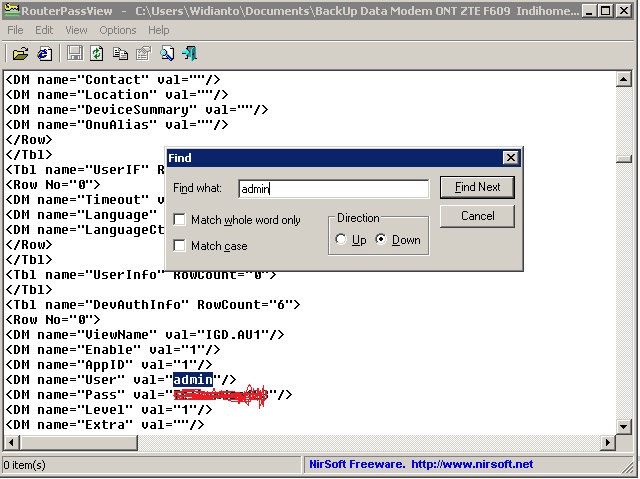Click the Copy selected items icon

point(120,53)
